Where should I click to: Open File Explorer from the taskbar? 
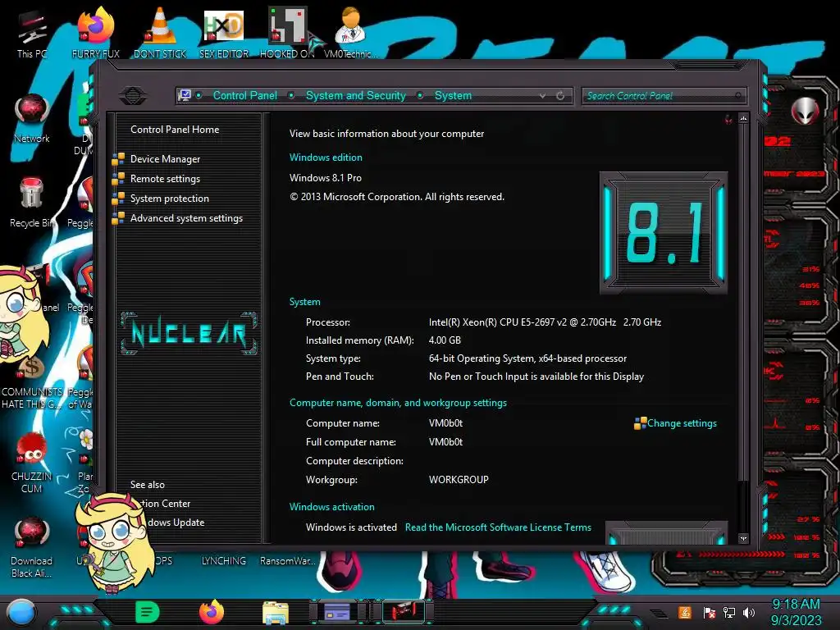pos(276,613)
